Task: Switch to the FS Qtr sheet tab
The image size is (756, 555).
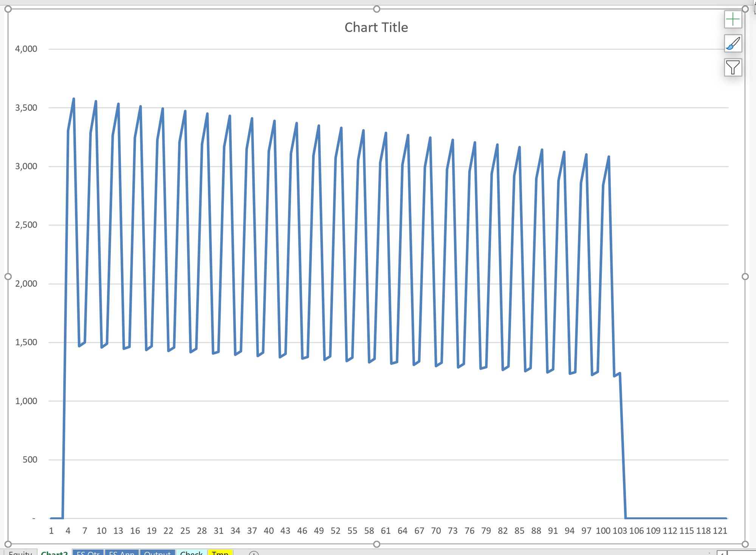Action: 88,553
